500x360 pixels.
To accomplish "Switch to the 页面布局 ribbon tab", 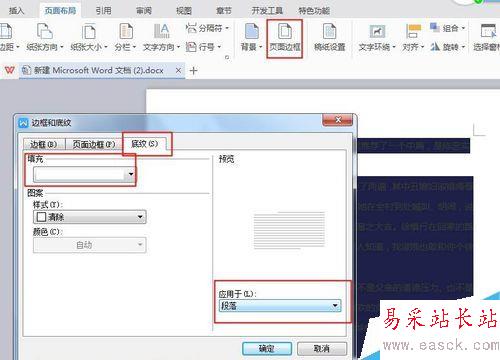I will 60,11.
